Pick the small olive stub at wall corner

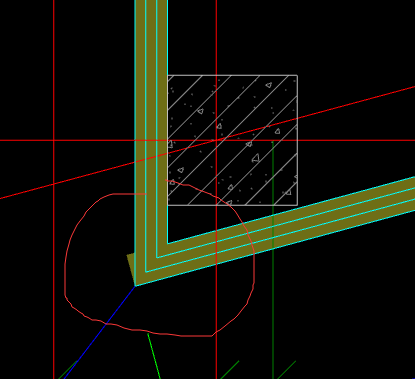tap(131, 268)
